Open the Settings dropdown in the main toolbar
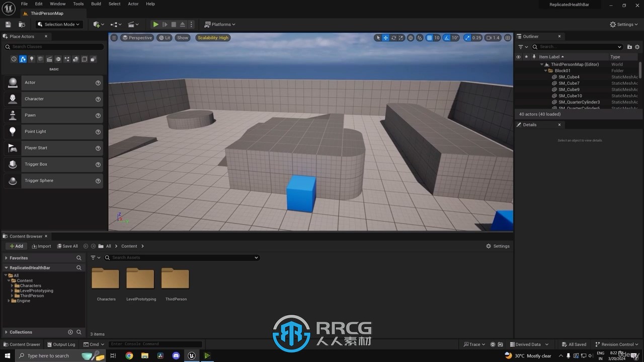This screenshot has height=362, width=644. click(624, 24)
